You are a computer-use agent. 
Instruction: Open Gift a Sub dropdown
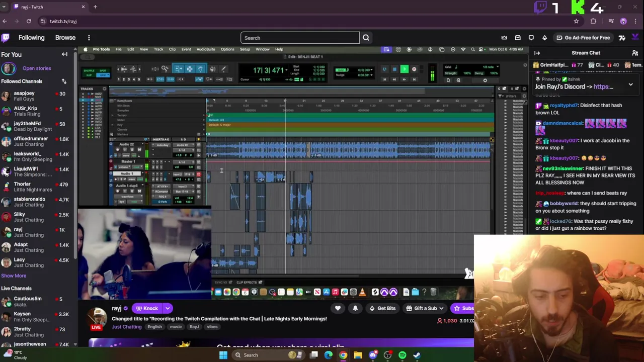click(426, 308)
